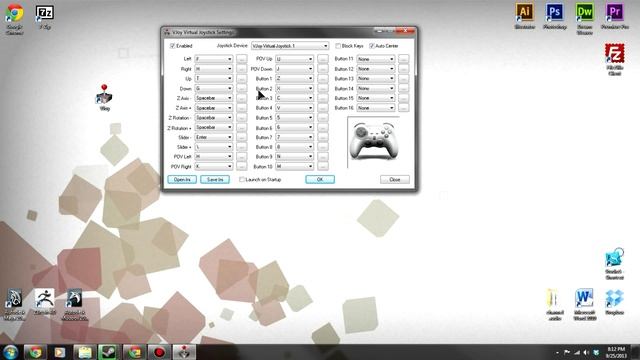Open the Action Center flag tray icon
640x360 pixels.
coord(567,352)
